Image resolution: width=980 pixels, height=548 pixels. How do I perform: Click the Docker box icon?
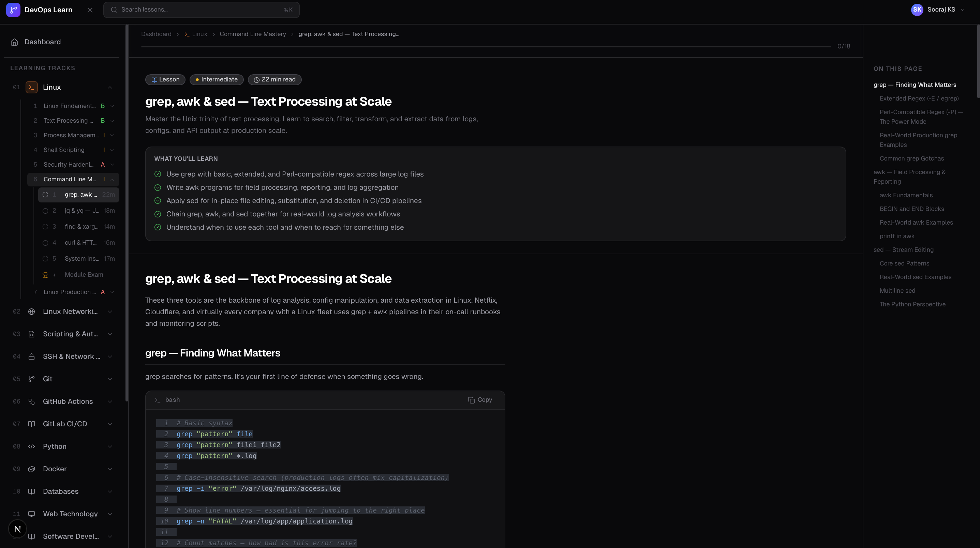(x=32, y=469)
